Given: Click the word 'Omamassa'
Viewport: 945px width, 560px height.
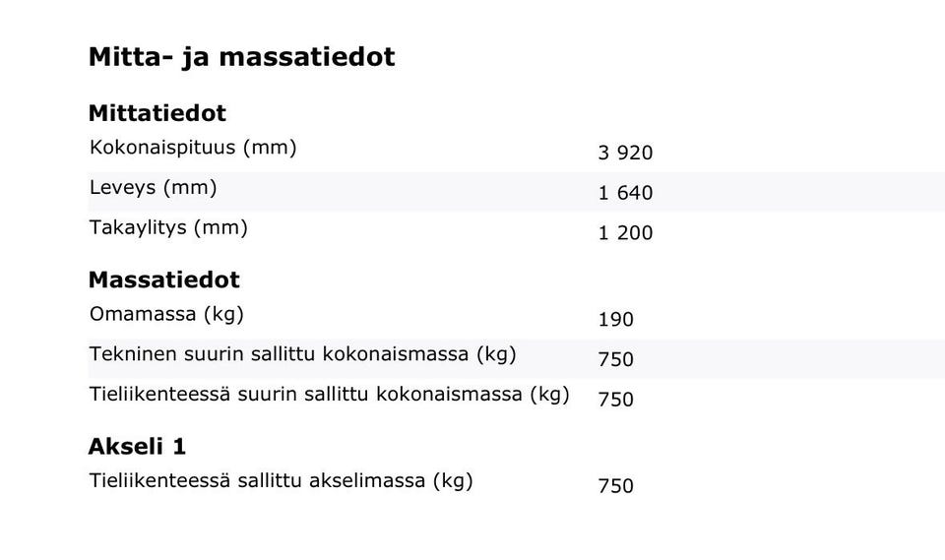Looking at the screenshot, I should coord(143,315).
